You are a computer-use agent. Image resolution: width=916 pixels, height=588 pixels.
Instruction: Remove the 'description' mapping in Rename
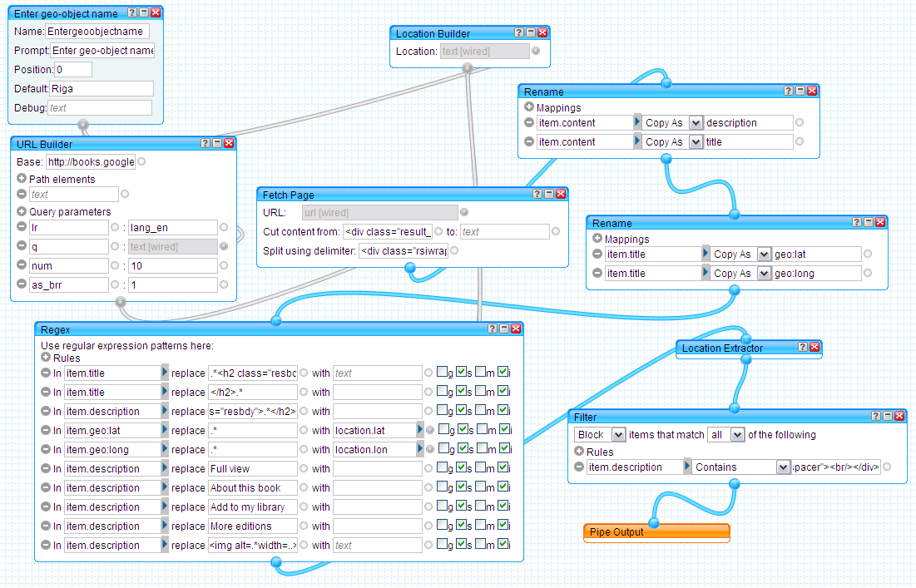coord(528,122)
